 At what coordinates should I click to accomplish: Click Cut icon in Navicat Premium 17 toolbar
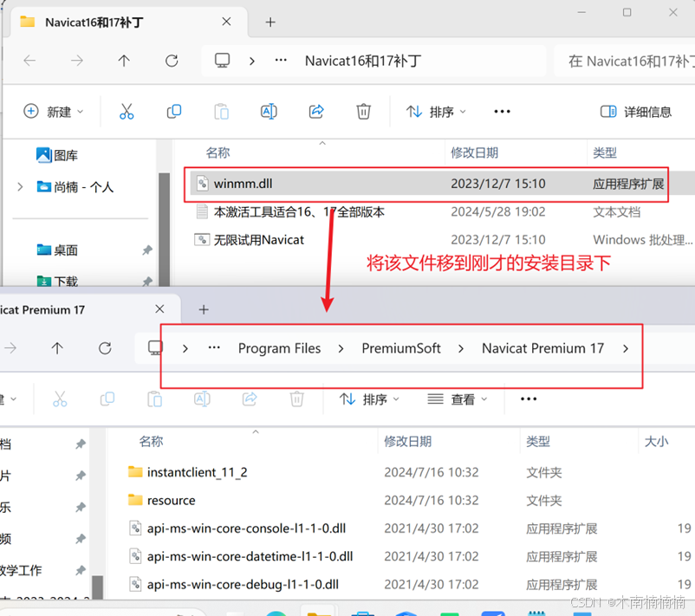[x=60, y=399]
